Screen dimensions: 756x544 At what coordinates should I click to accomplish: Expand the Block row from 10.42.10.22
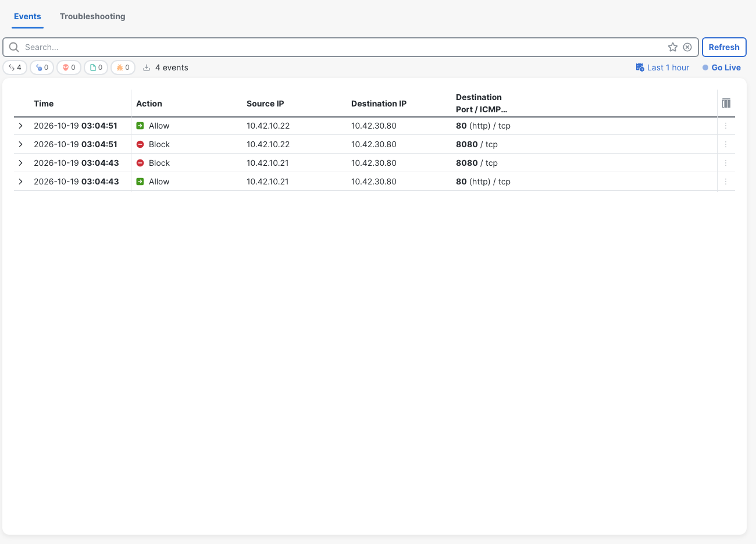click(x=20, y=144)
